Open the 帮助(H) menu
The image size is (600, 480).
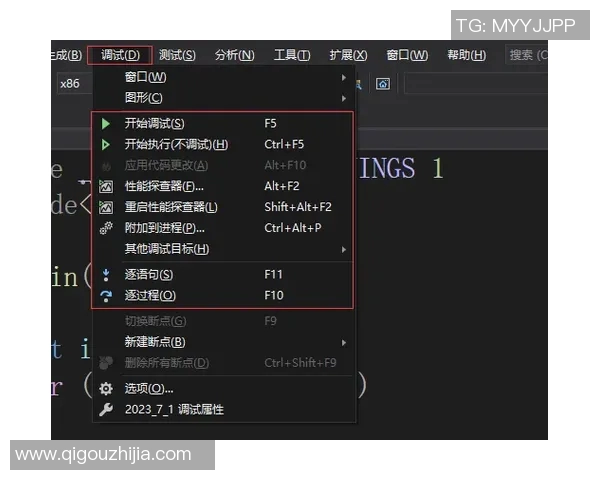466,55
